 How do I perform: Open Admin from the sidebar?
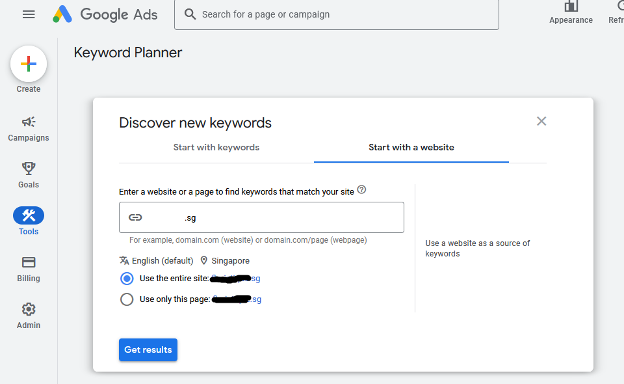(29, 316)
